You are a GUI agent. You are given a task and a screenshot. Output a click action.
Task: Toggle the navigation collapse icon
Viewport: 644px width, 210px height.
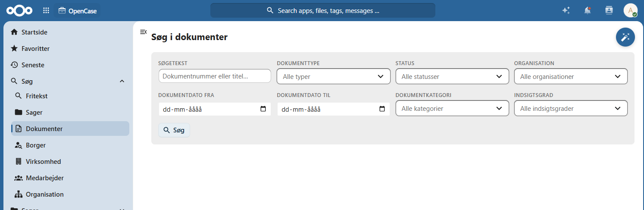point(144,32)
